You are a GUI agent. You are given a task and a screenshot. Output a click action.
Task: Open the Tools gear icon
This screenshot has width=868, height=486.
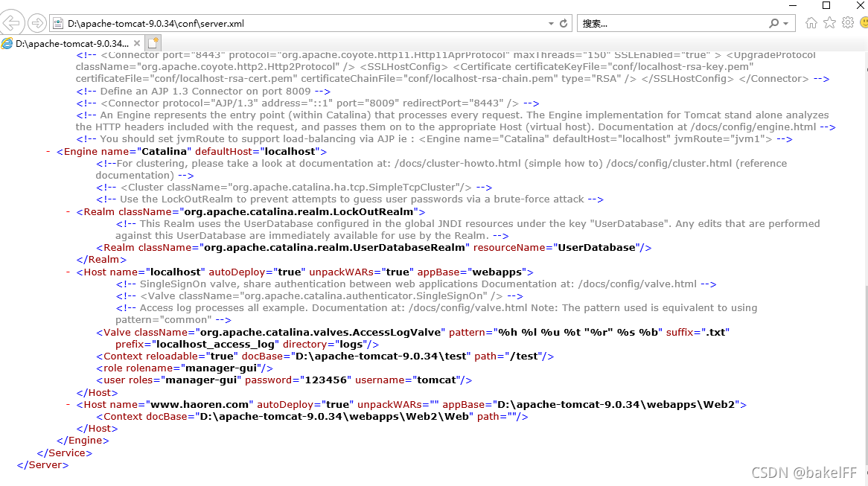pyautogui.click(x=847, y=22)
